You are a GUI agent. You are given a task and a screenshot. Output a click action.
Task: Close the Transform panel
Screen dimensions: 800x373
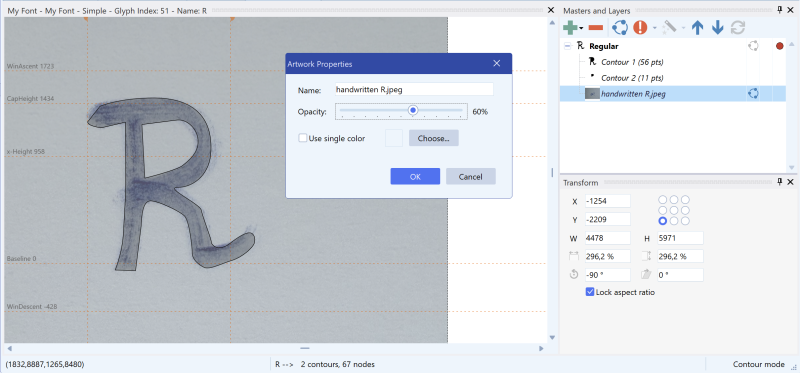790,182
